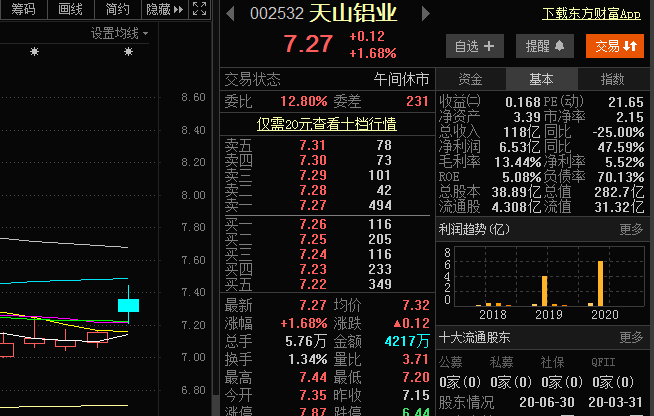Click the 今开 value 7.35

(313, 395)
